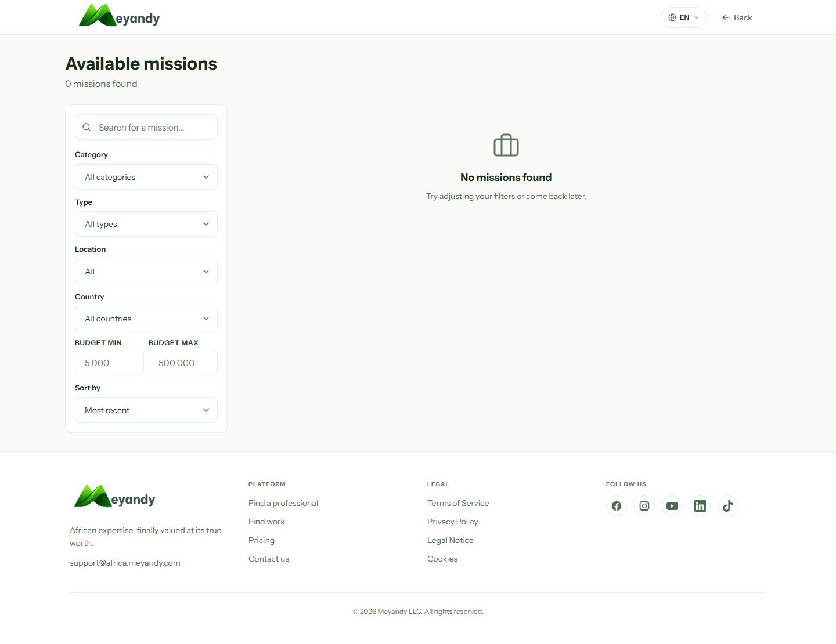
Task: Open the TikTok social icon
Action: [x=728, y=506]
